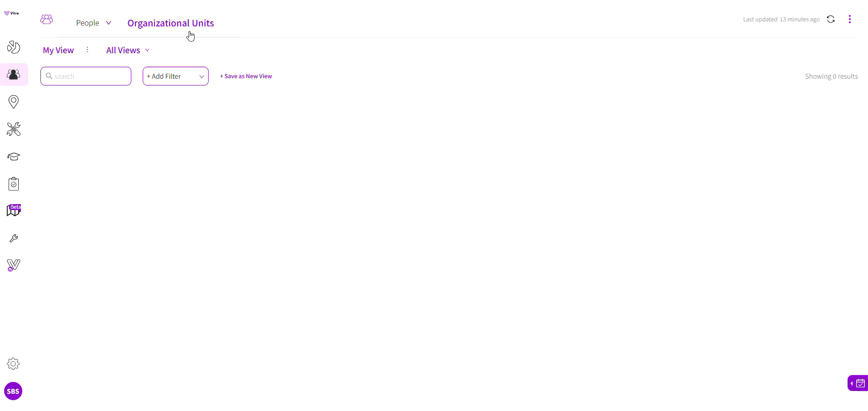Image resolution: width=868 pixels, height=411 pixels.
Task: Expand the calendar side panel tab
Action: pyautogui.click(x=858, y=383)
